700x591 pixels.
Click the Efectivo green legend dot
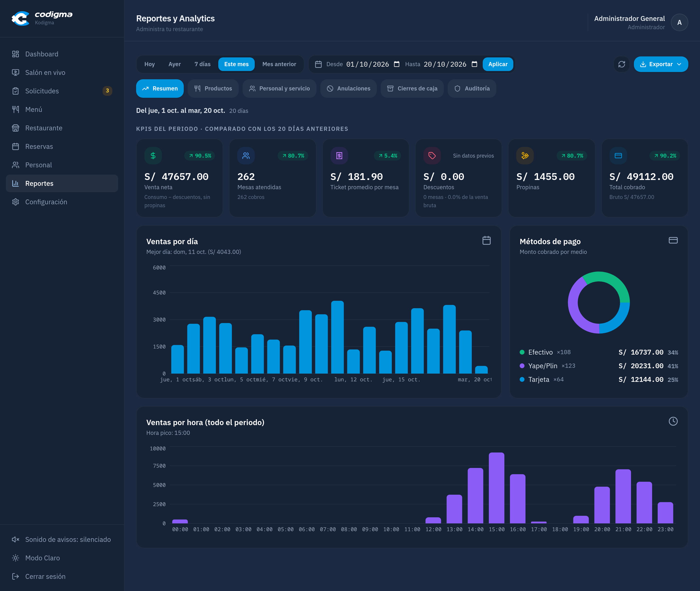click(522, 352)
